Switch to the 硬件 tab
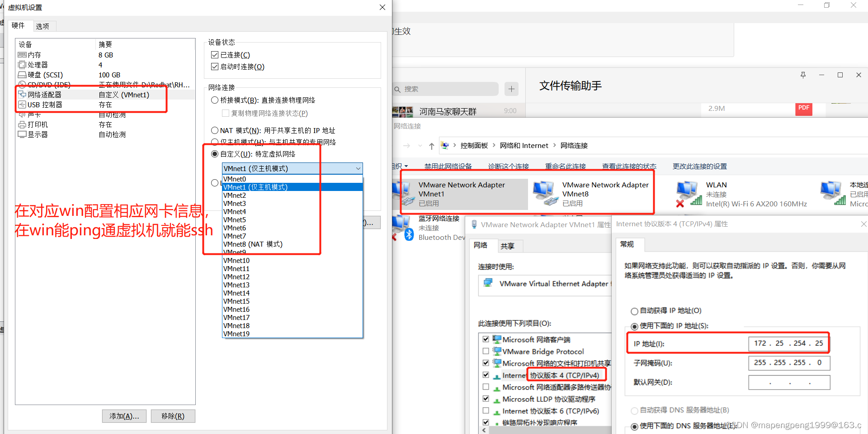 tap(18, 25)
